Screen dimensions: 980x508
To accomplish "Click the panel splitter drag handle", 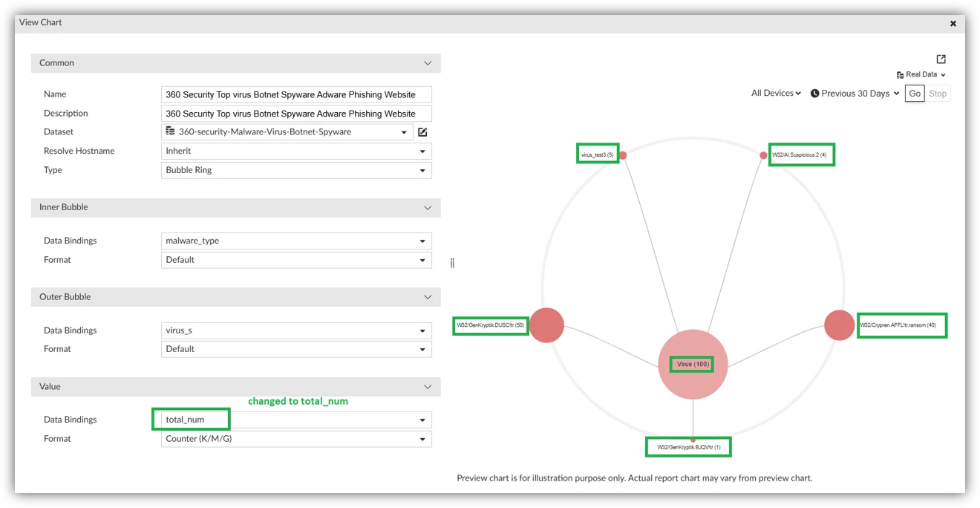I will click(452, 263).
